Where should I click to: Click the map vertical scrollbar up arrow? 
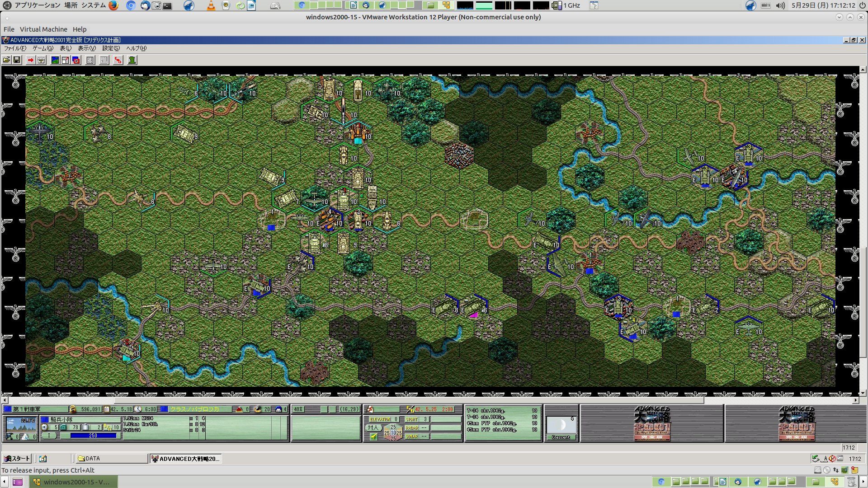coord(863,70)
